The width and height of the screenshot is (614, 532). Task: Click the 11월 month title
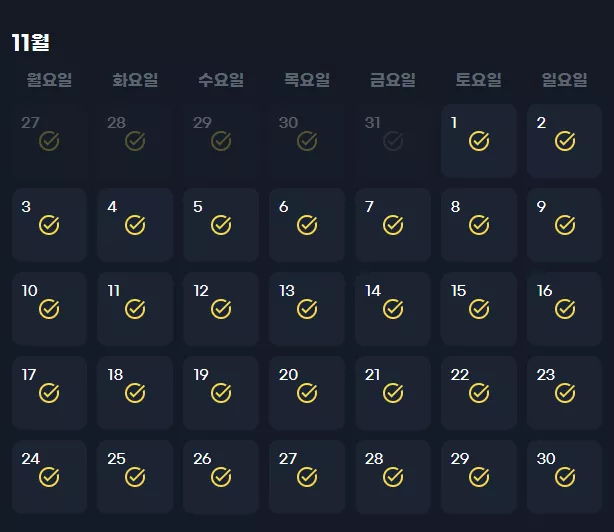click(31, 42)
